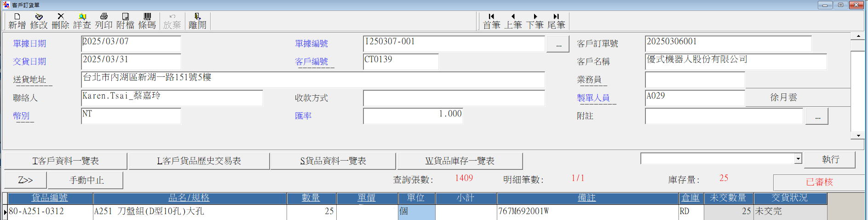Viewport: 868px width, 220px height.
Task: Open lookup button beside 單據編號 field
Action: (558, 45)
